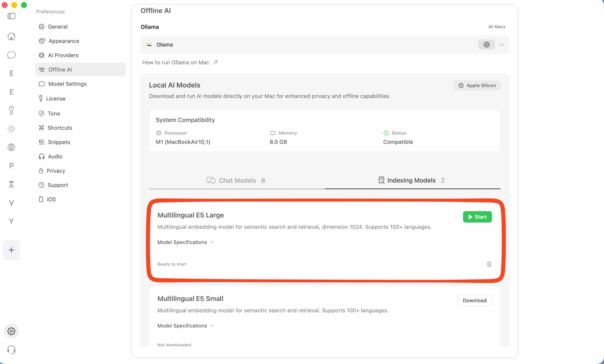Expand Model Specifications for Multilingual E5 Small
This screenshot has width=604, height=364.
(x=186, y=326)
